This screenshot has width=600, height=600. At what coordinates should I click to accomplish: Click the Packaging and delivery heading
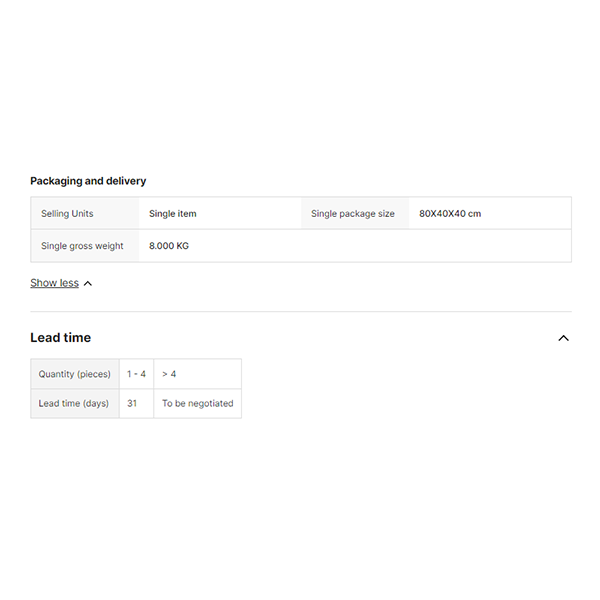click(88, 181)
